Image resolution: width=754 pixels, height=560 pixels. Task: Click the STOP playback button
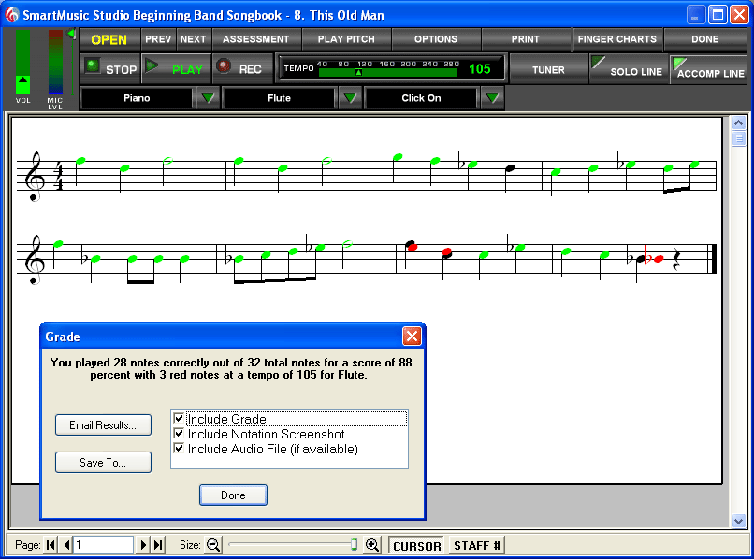point(110,69)
